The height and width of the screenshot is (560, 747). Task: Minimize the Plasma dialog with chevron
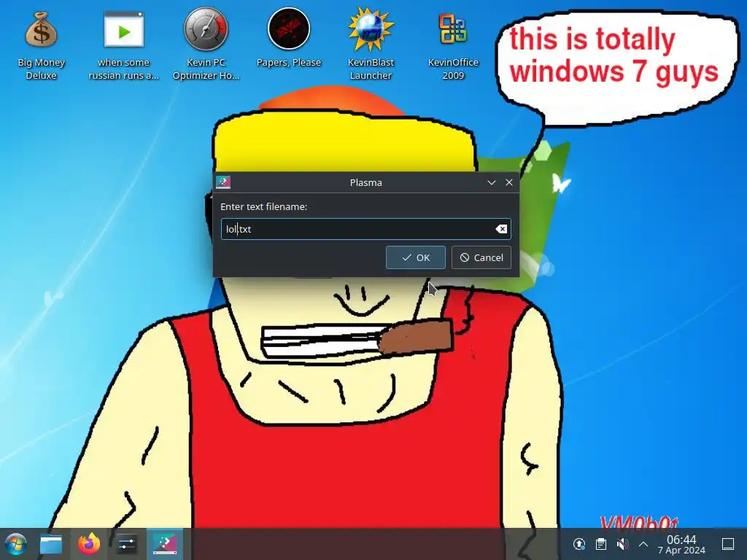pyautogui.click(x=492, y=182)
